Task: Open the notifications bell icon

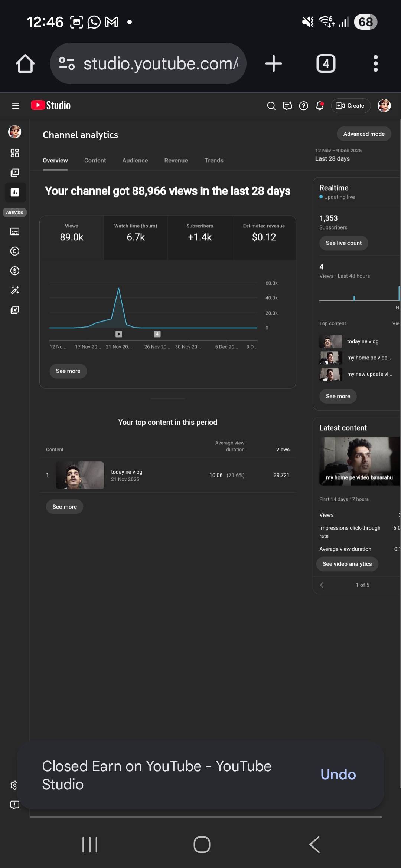Action: (x=320, y=106)
